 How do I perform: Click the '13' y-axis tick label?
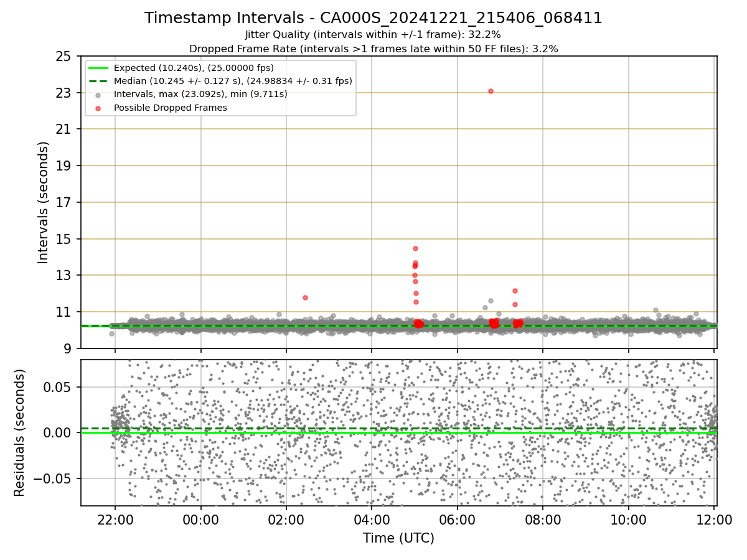click(65, 275)
